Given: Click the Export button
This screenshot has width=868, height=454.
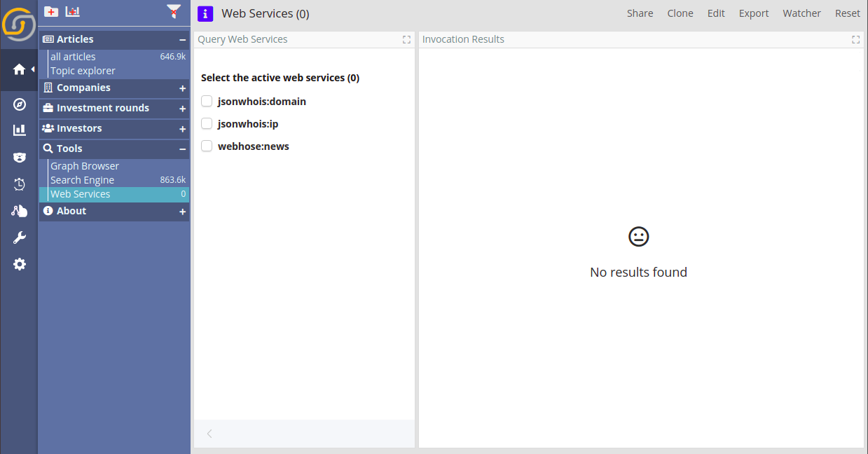Looking at the screenshot, I should click(x=754, y=13).
